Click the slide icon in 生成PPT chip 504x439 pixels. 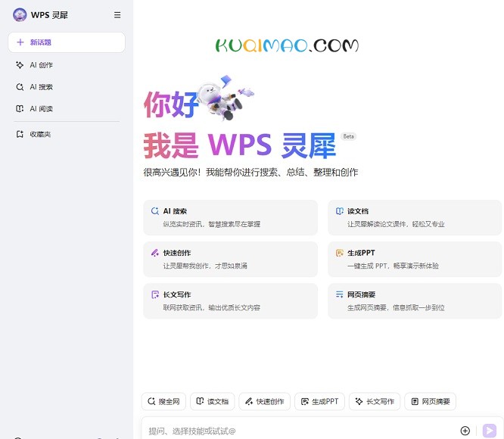coord(305,401)
